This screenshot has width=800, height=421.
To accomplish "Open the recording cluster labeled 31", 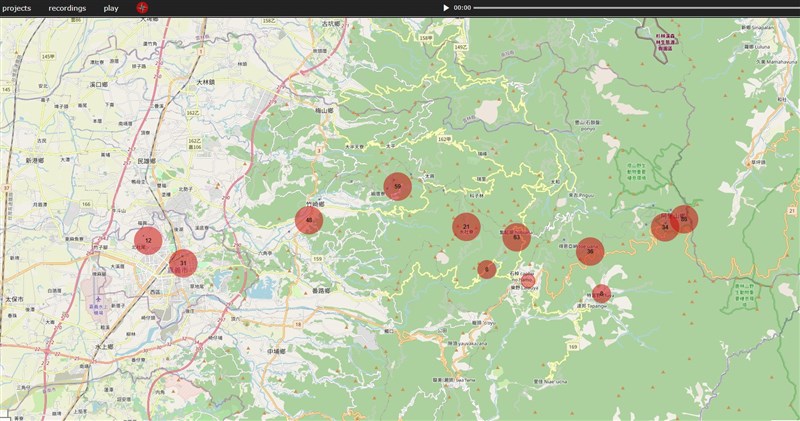I will click(x=183, y=263).
